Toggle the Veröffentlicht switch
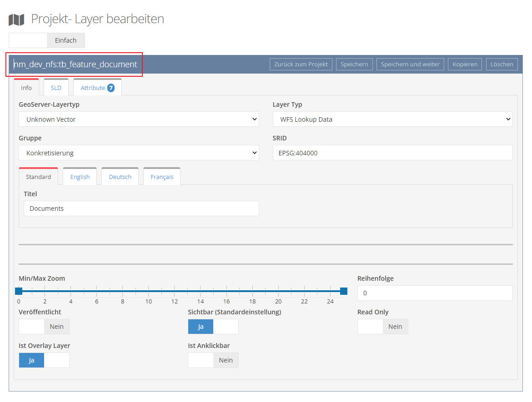The image size is (532, 402). pyautogui.click(x=44, y=327)
